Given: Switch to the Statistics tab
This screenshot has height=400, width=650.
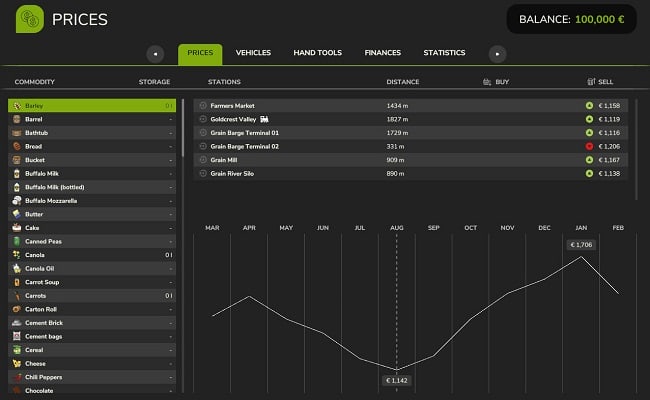Looking at the screenshot, I should coord(444,53).
